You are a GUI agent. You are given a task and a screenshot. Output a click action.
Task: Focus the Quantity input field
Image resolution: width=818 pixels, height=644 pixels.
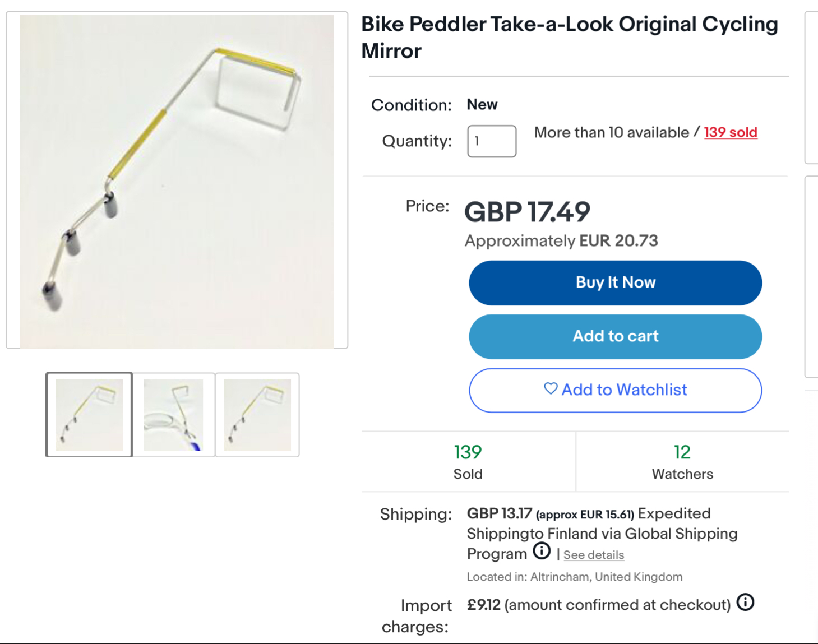(492, 141)
